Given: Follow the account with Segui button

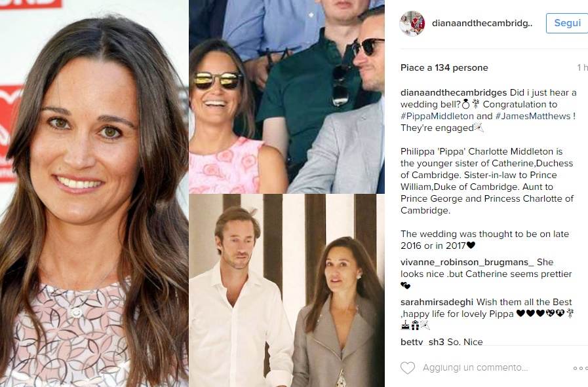Looking at the screenshot, I should point(567,23).
